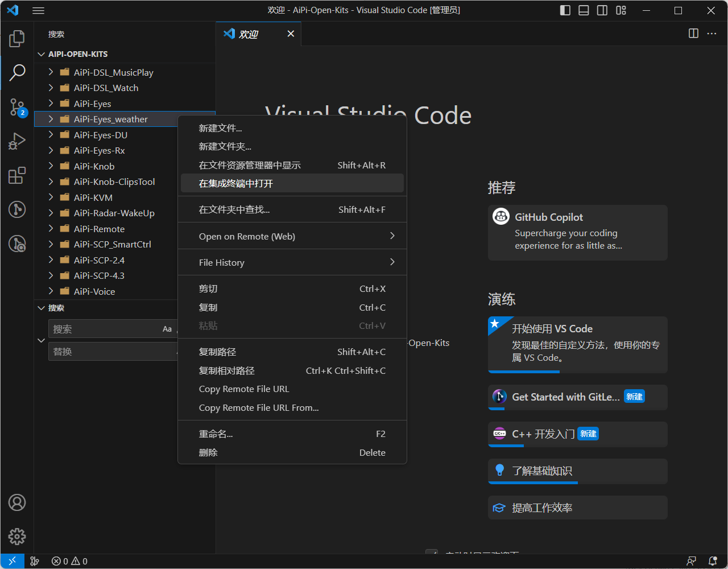Open the C++ 开发入门 walkthrough
This screenshot has height=569, width=728.
coord(578,434)
